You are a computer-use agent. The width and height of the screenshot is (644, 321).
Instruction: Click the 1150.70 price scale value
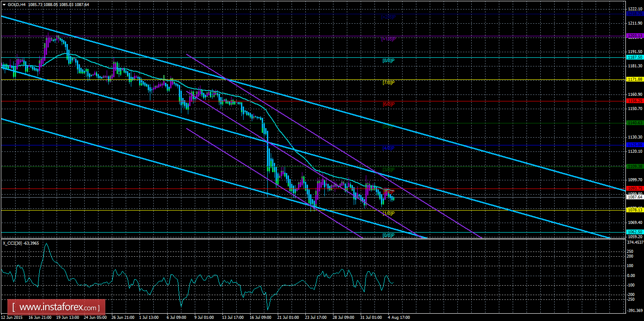[x=635, y=108]
